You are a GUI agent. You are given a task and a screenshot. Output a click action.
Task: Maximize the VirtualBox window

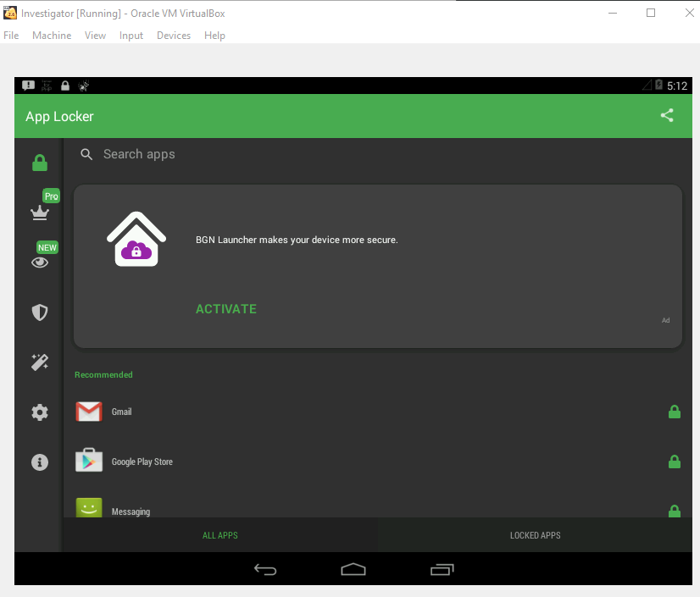(x=651, y=13)
